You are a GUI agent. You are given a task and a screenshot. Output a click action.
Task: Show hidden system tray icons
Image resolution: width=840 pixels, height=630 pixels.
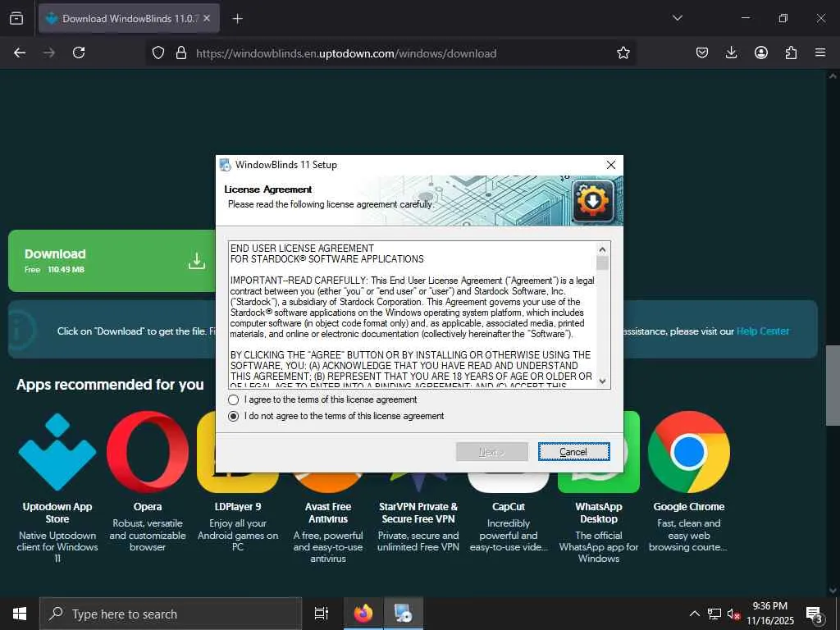point(694,614)
